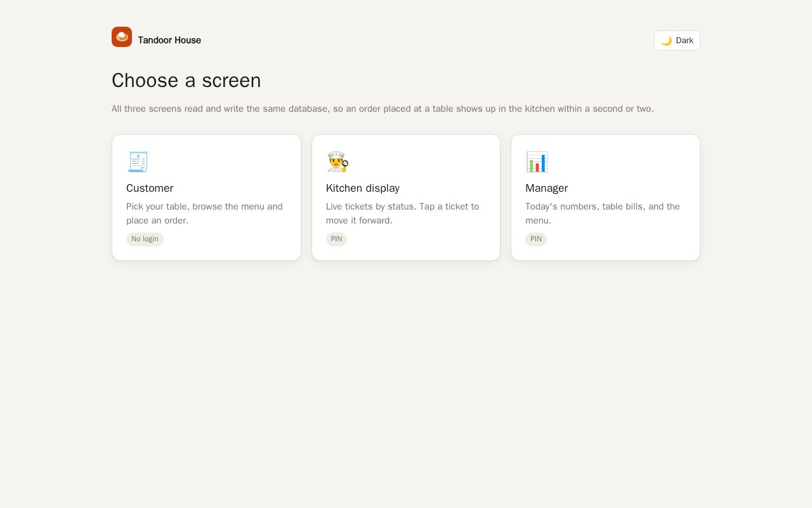812x508 pixels.
Task: Click the receipt icon on Customer card
Action: tap(138, 162)
